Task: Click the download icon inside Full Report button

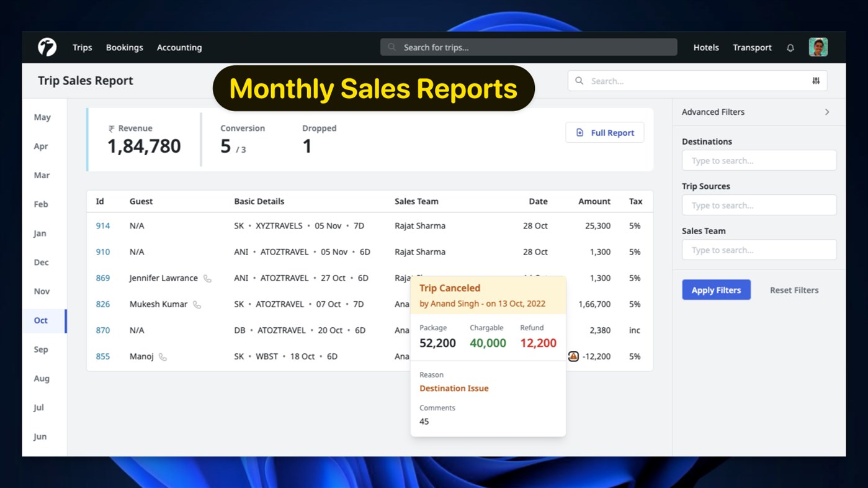Action: (x=580, y=132)
